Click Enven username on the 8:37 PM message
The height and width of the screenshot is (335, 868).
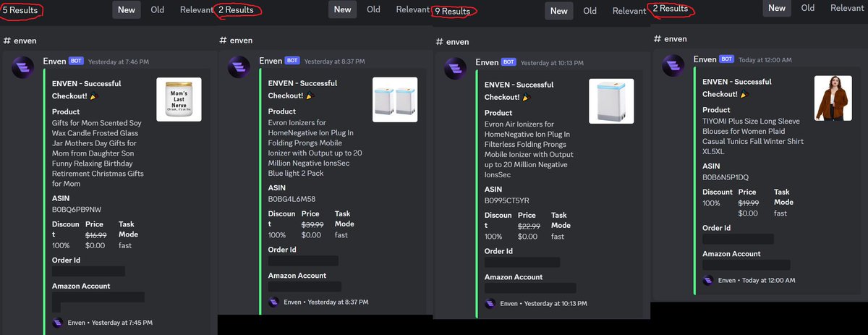point(271,62)
